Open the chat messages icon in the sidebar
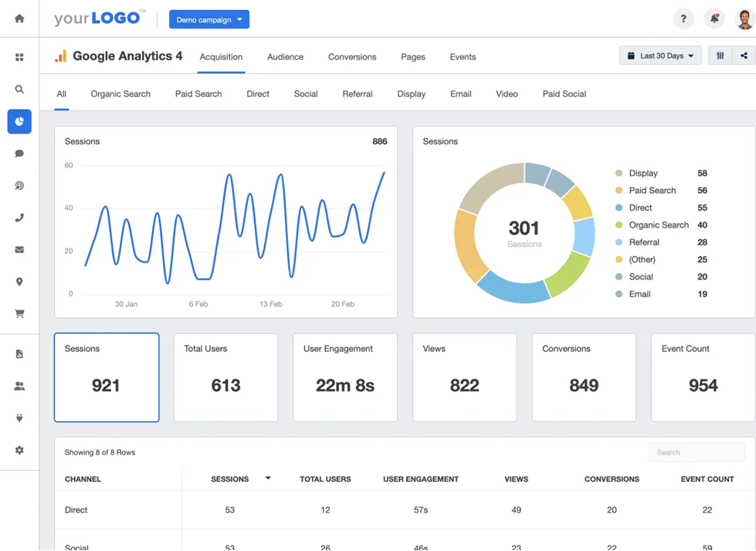756x551 pixels. tap(19, 154)
